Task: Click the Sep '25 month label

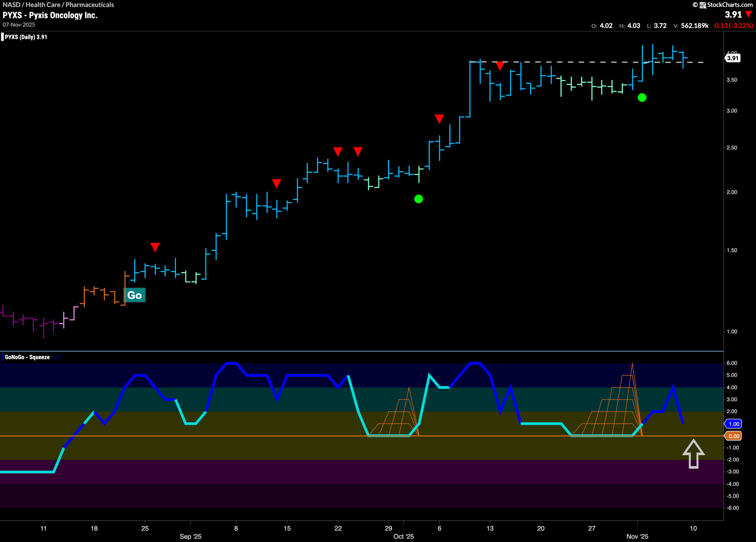Action: [190, 536]
